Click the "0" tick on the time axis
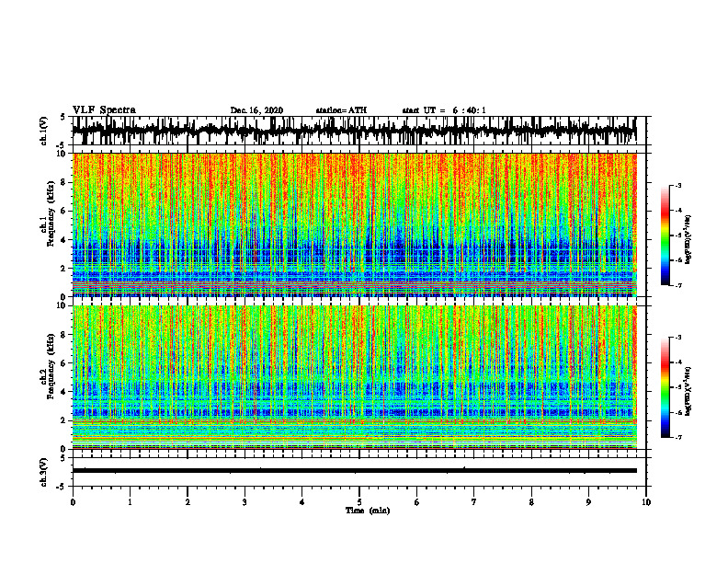Screen dimensions: 728x563 pyautogui.click(x=73, y=502)
